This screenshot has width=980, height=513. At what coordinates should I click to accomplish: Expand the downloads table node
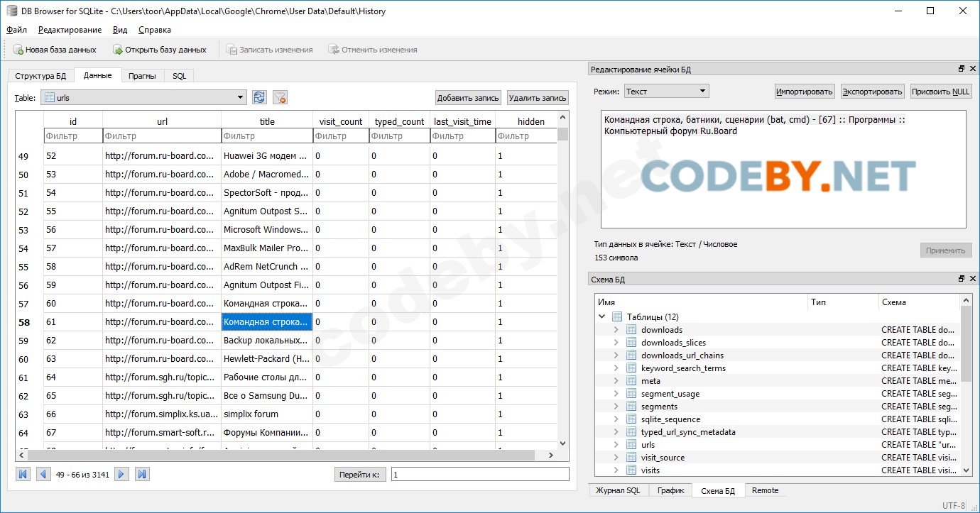pyautogui.click(x=616, y=330)
